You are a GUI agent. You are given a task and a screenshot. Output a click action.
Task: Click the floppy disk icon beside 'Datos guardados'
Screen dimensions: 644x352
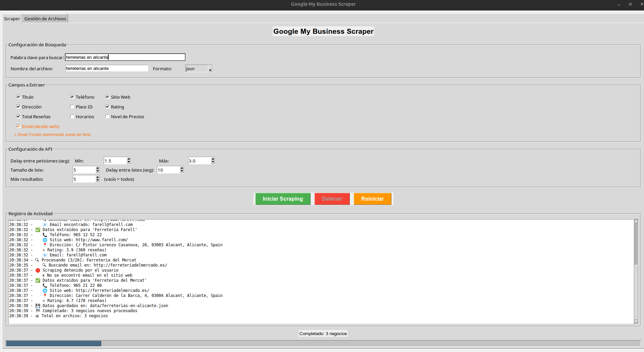pos(38,306)
